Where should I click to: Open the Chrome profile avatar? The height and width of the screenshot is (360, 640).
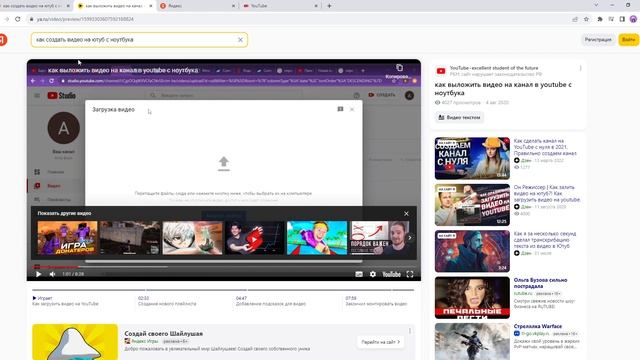click(x=633, y=19)
